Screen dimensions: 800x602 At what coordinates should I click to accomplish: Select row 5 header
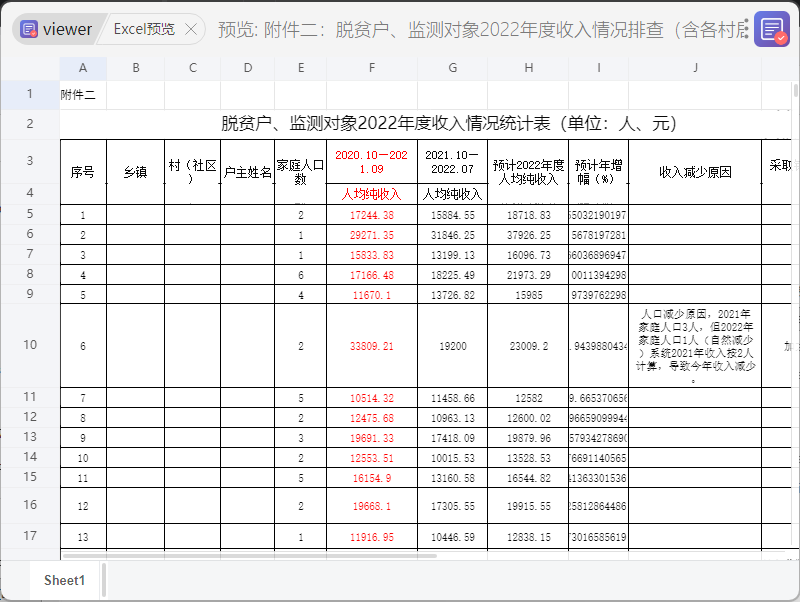tap(30, 214)
